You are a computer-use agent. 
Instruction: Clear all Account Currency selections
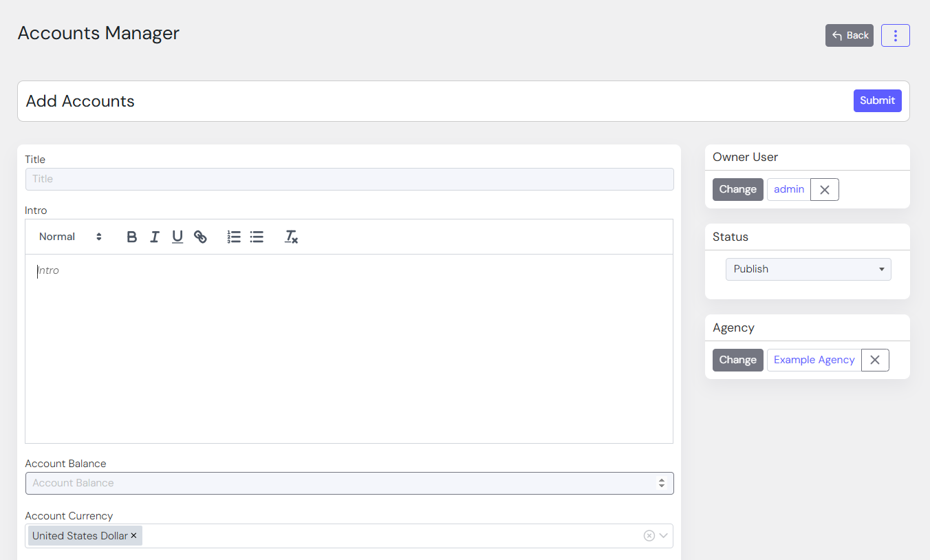[649, 536]
